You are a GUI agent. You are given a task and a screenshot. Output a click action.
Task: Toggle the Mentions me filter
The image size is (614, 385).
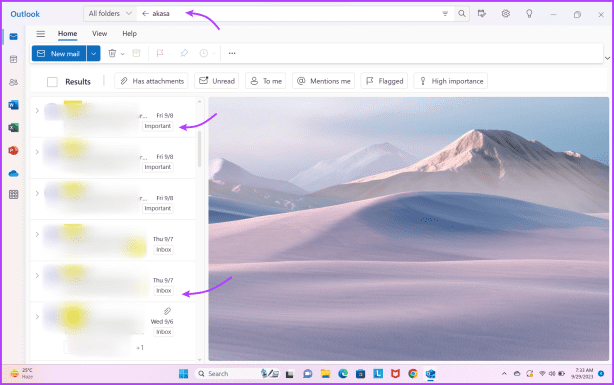[323, 81]
